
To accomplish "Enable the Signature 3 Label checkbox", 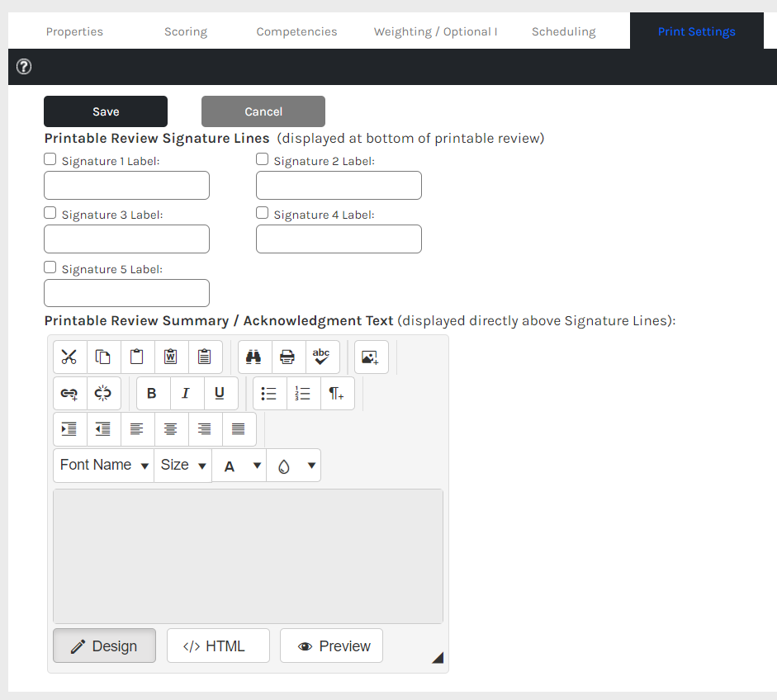I will point(50,212).
